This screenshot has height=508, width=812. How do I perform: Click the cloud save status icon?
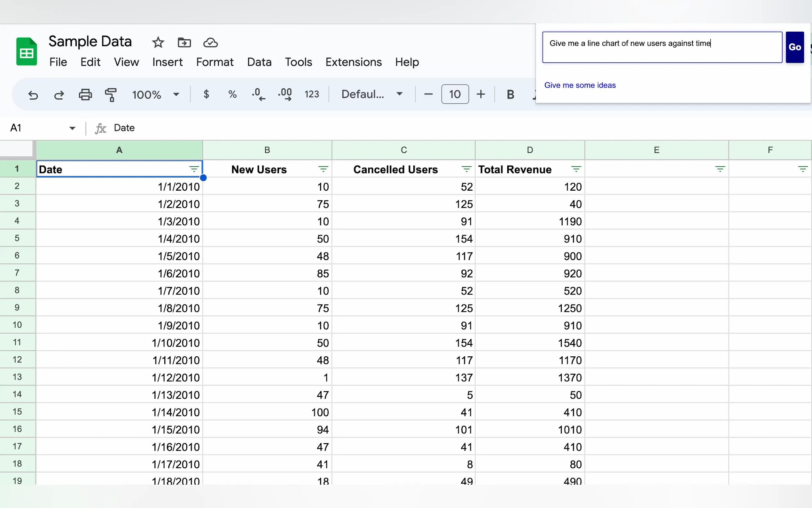click(210, 43)
